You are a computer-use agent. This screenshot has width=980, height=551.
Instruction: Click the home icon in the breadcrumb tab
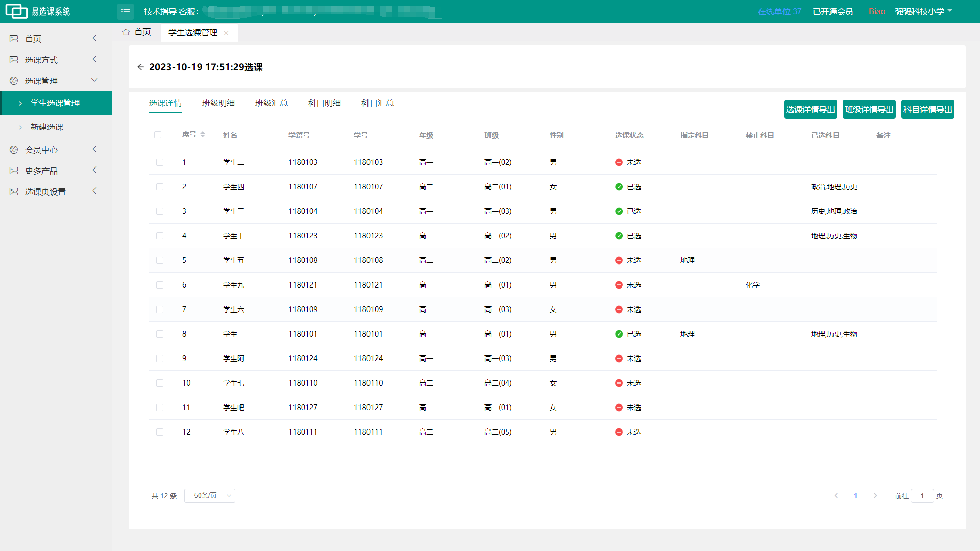[126, 32]
